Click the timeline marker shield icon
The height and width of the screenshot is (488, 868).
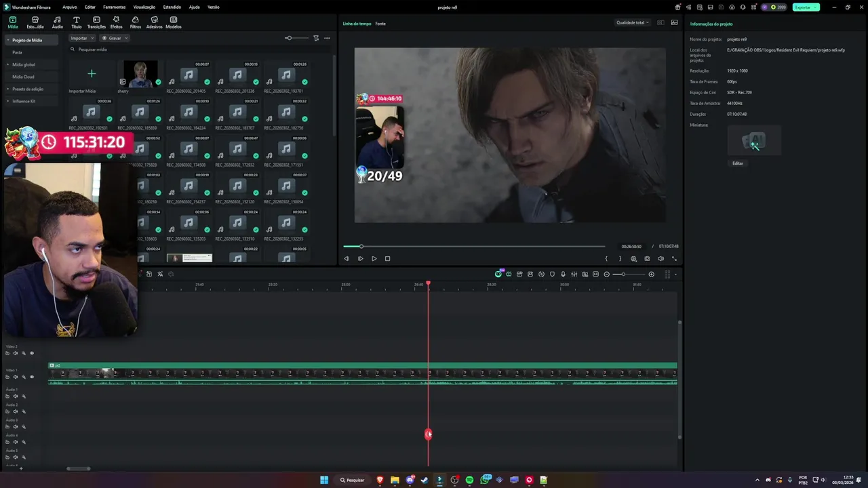coord(552,274)
